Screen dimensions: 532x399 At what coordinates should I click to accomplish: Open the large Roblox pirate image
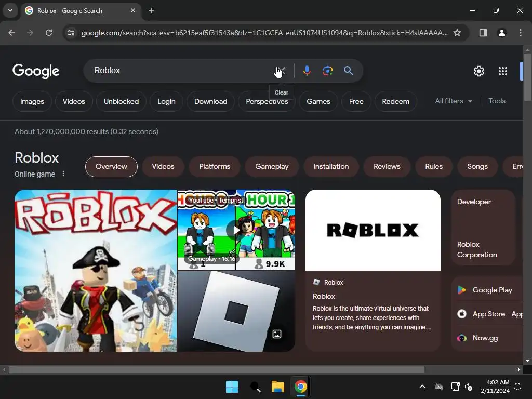pyautogui.click(x=96, y=270)
